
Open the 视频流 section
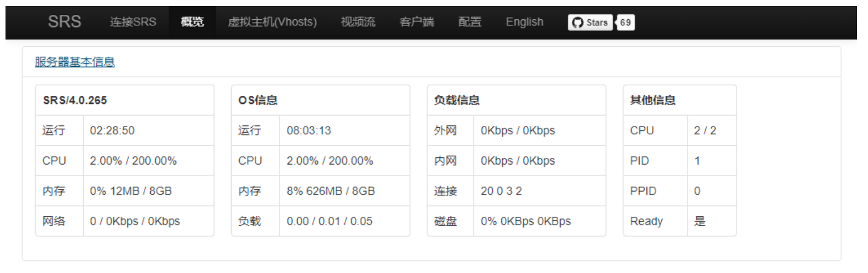click(x=358, y=22)
